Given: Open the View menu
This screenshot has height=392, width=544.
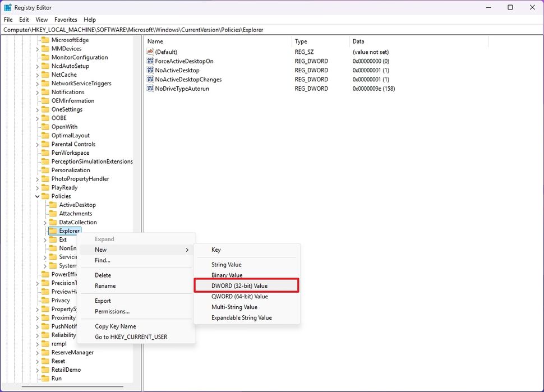Looking at the screenshot, I should point(42,19).
